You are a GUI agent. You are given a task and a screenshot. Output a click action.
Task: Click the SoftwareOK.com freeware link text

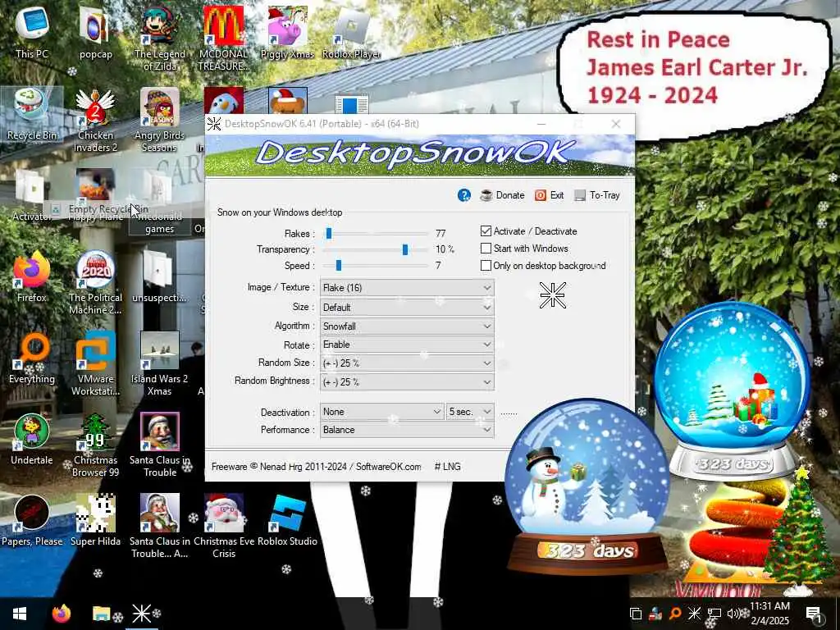coord(388,467)
